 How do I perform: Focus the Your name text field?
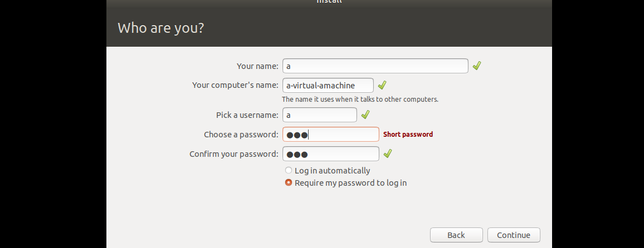click(375, 66)
